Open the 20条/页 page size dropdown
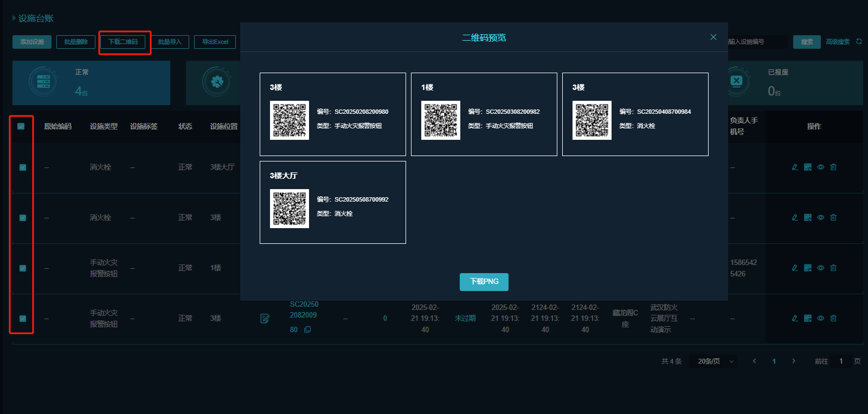The image size is (868, 414). click(713, 361)
